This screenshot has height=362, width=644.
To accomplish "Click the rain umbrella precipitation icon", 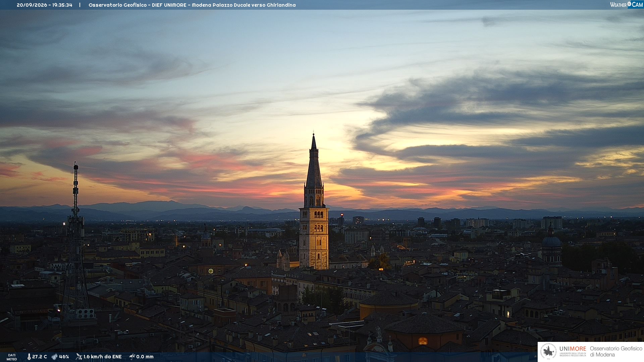I will coord(132,357).
